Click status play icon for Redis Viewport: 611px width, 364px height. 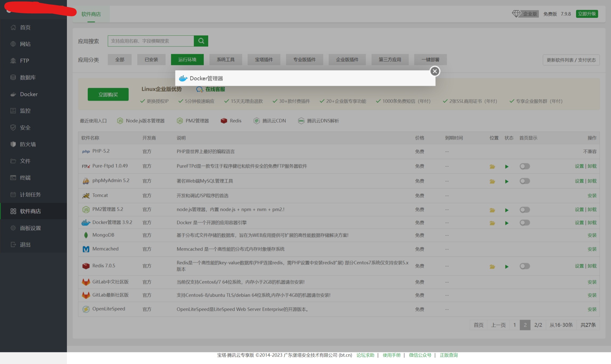(507, 267)
